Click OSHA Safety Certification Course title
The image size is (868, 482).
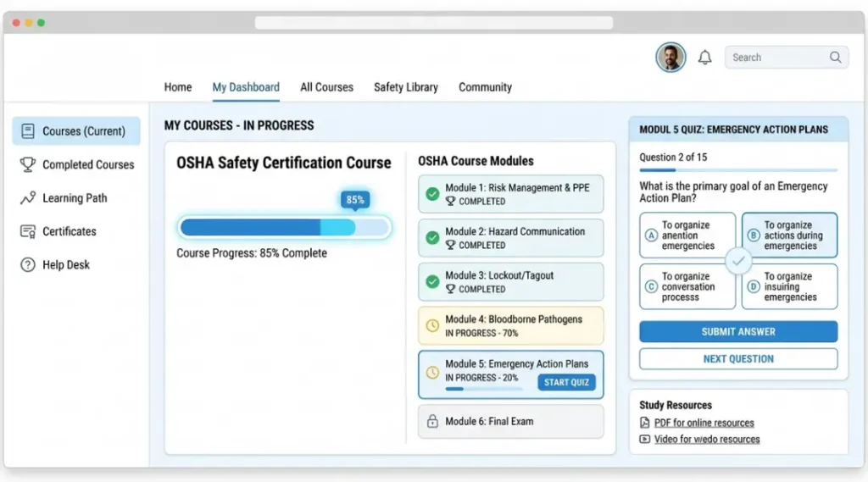click(283, 163)
